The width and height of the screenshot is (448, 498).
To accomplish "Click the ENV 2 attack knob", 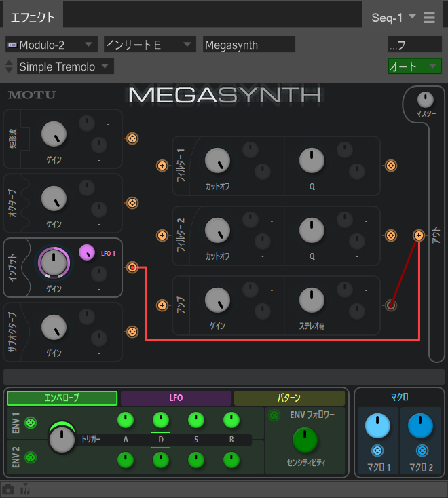I will pos(126,460).
